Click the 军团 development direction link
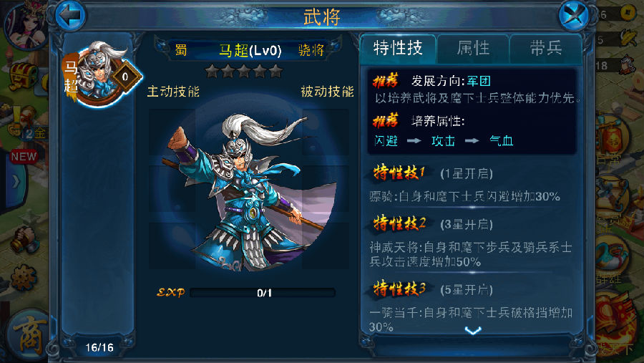The height and width of the screenshot is (363, 644). pos(479,81)
